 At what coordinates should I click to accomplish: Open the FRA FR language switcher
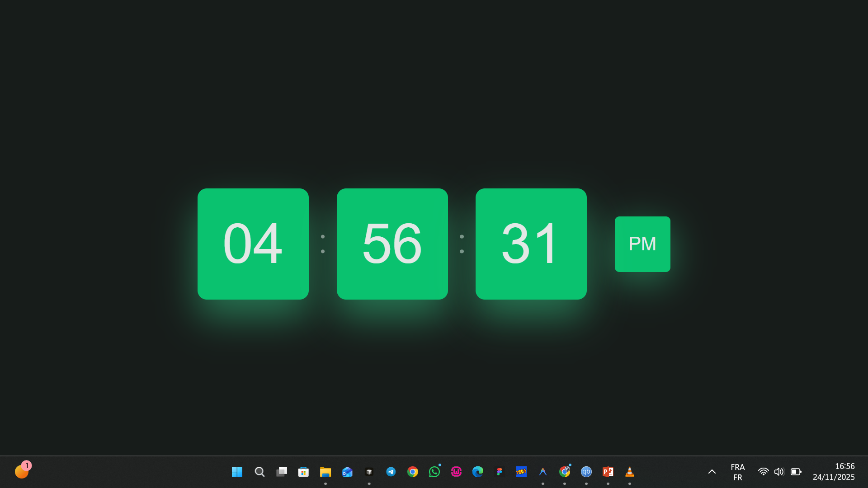(737, 471)
